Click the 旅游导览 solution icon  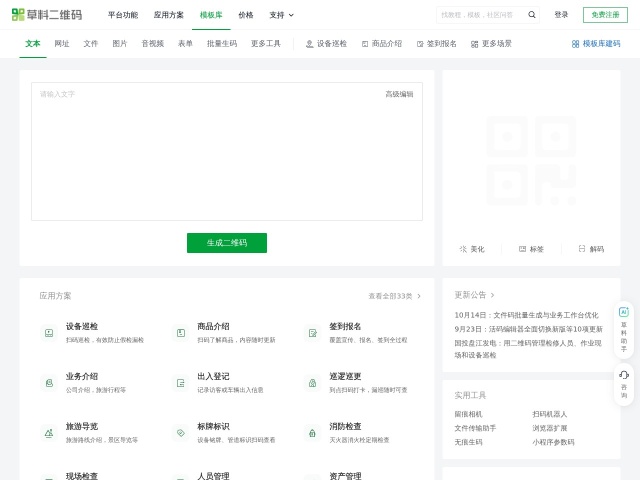tap(49, 433)
